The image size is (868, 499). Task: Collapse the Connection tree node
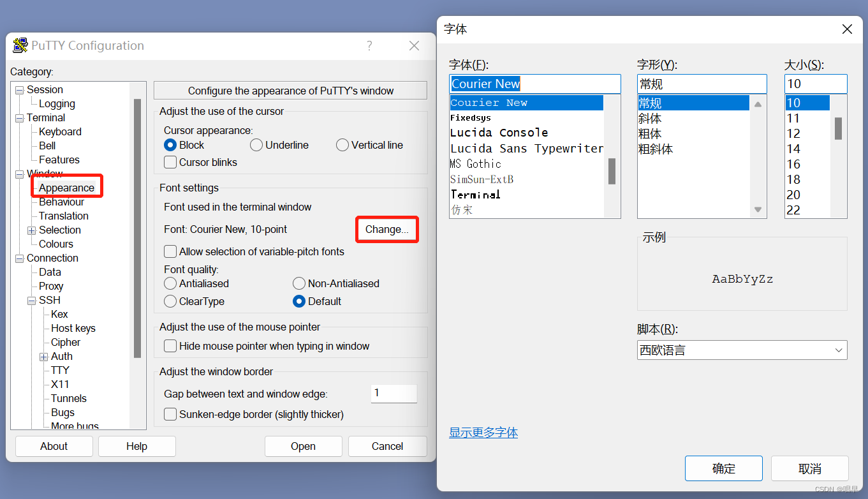coord(19,258)
